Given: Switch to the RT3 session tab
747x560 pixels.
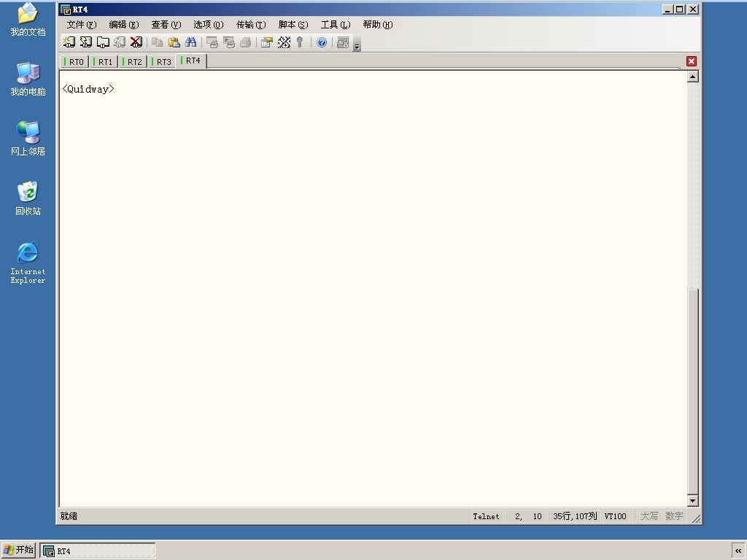Looking at the screenshot, I should (161, 62).
